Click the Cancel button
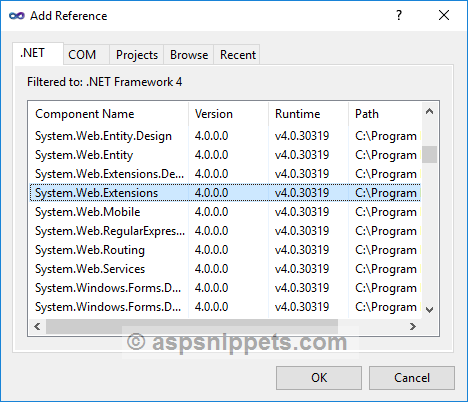The height and width of the screenshot is (402, 468). pos(412,378)
